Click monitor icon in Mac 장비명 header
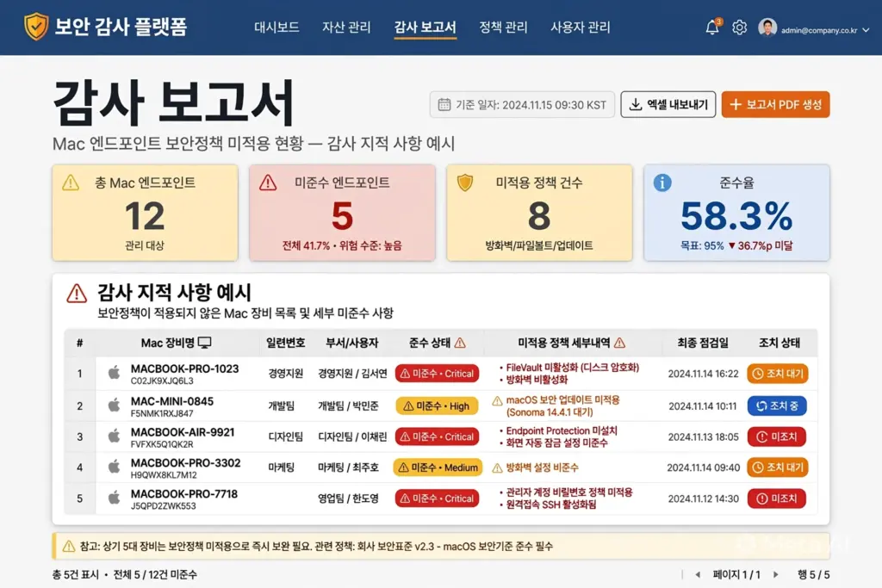This screenshot has height=588, width=882. click(x=205, y=343)
